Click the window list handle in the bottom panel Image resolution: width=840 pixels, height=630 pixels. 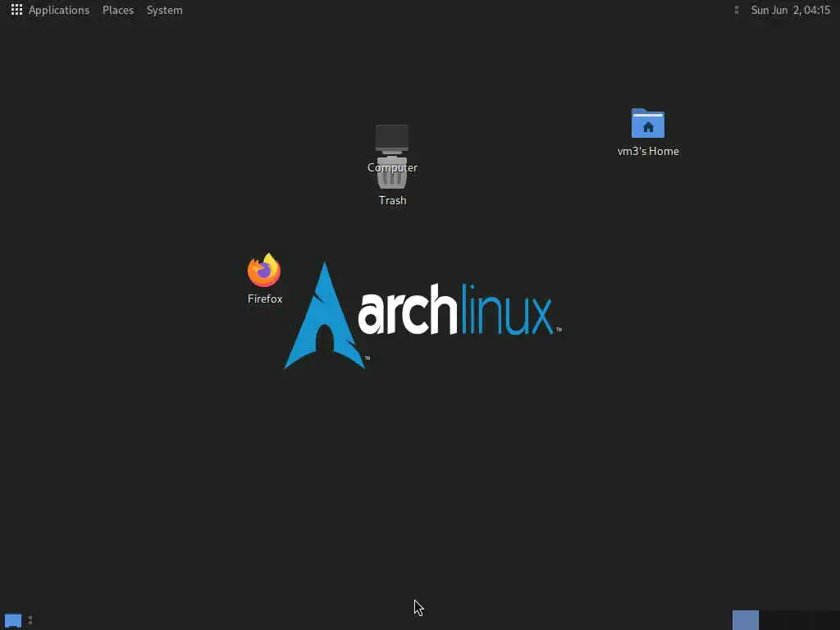[x=30, y=620]
